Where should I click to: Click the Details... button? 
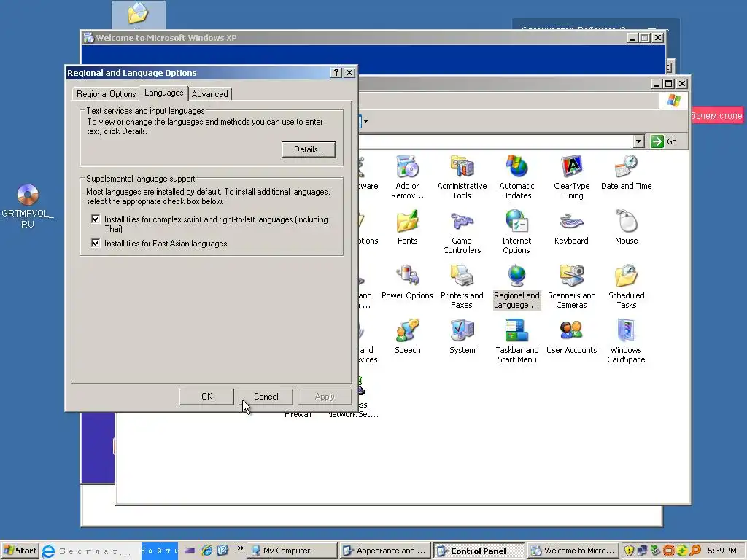(x=309, y=149)
